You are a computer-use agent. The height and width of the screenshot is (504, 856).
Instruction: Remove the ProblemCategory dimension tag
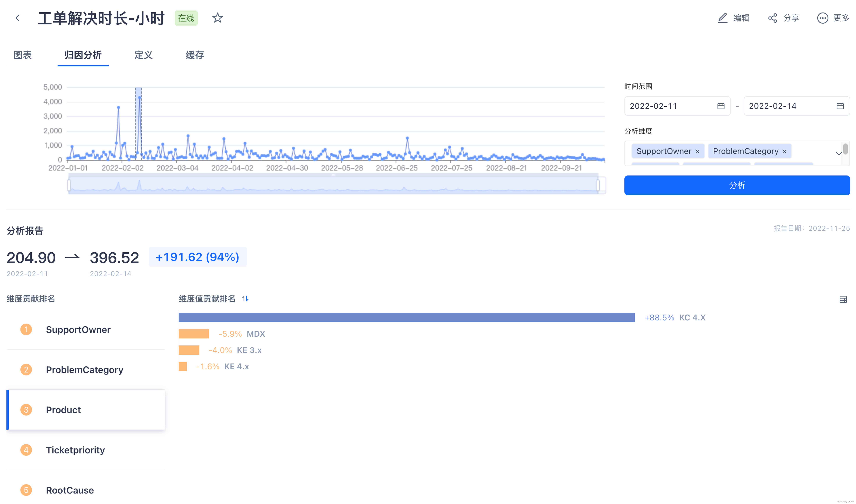coord(784,151)
